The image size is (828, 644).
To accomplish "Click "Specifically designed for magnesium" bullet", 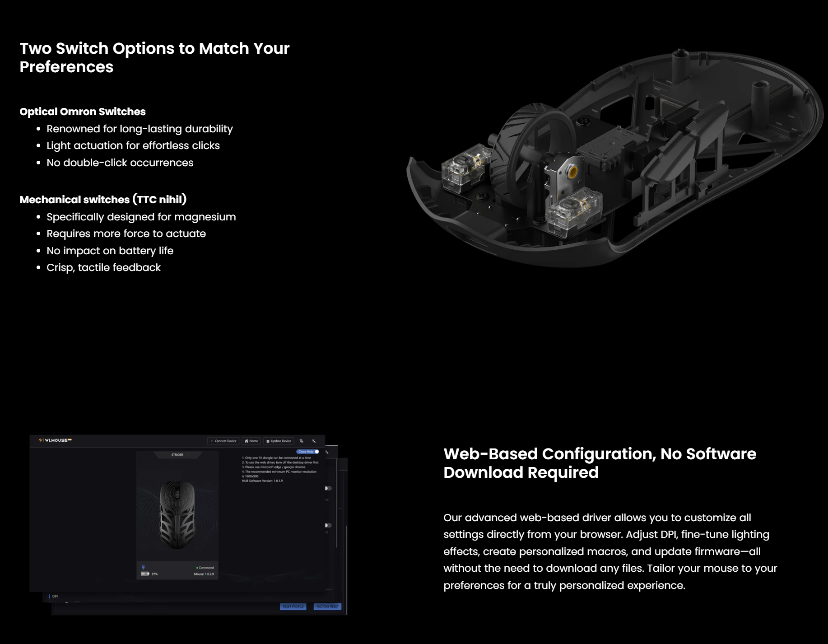I will (141, 217).
